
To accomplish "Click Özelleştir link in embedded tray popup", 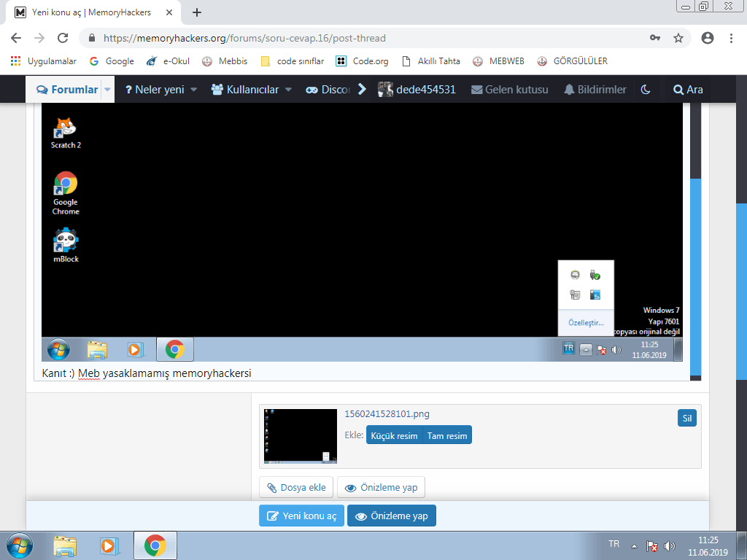I will pyautogui.click(x=586, y=323).
